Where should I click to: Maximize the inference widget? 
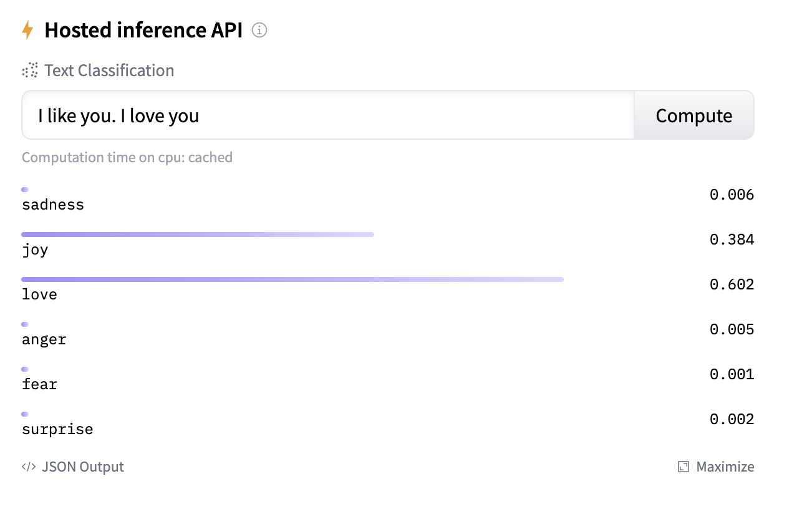click(716, 467)
